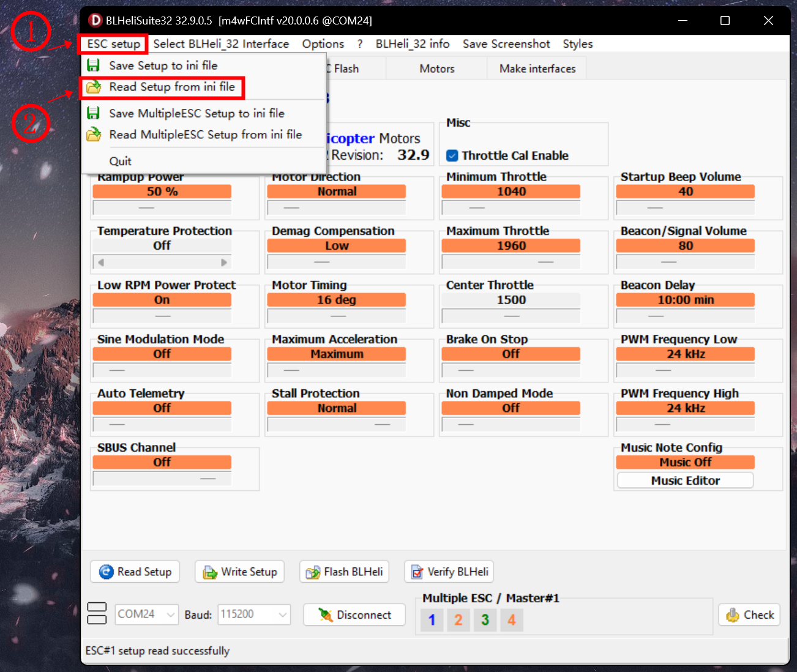The image size is (797, 672).
Task: Select ESC number 2
Action: click(x=458, y=620)
